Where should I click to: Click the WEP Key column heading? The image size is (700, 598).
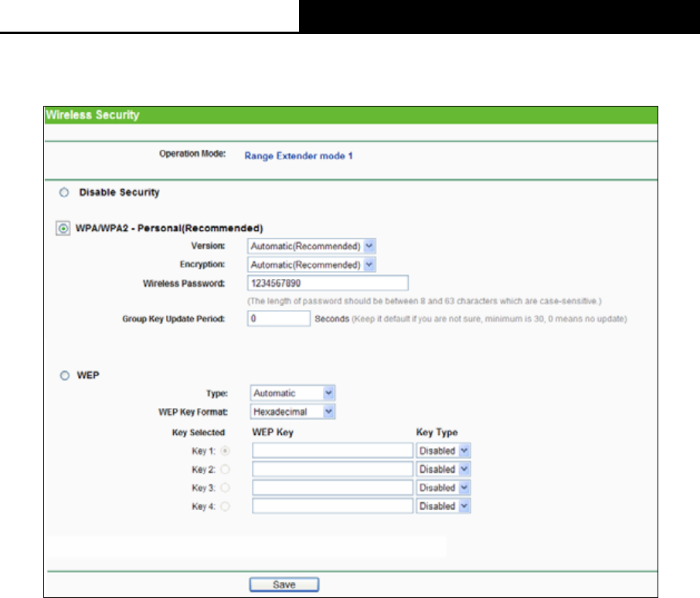pos(273,433)
